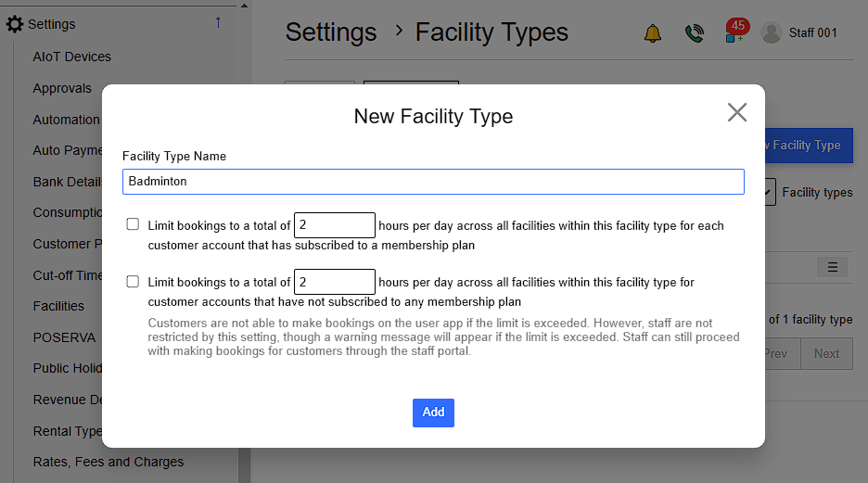Open the POSERVA settings item

coord(64,337)
